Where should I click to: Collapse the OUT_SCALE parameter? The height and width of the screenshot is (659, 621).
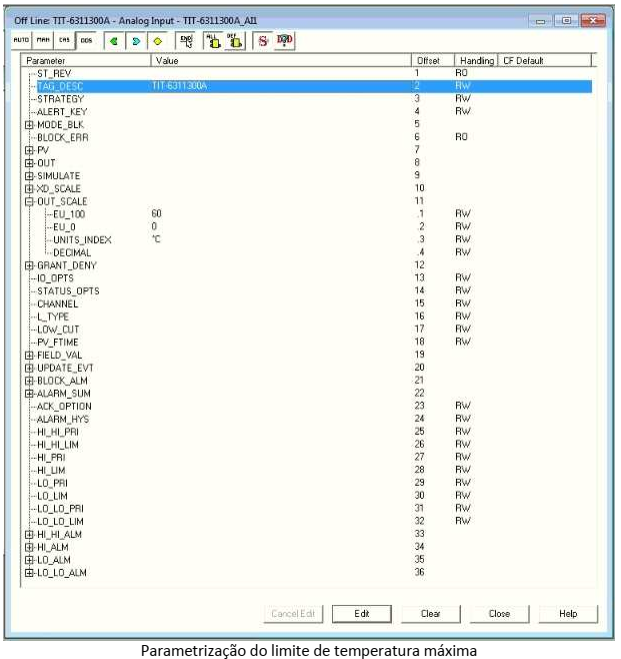(29, 201)
